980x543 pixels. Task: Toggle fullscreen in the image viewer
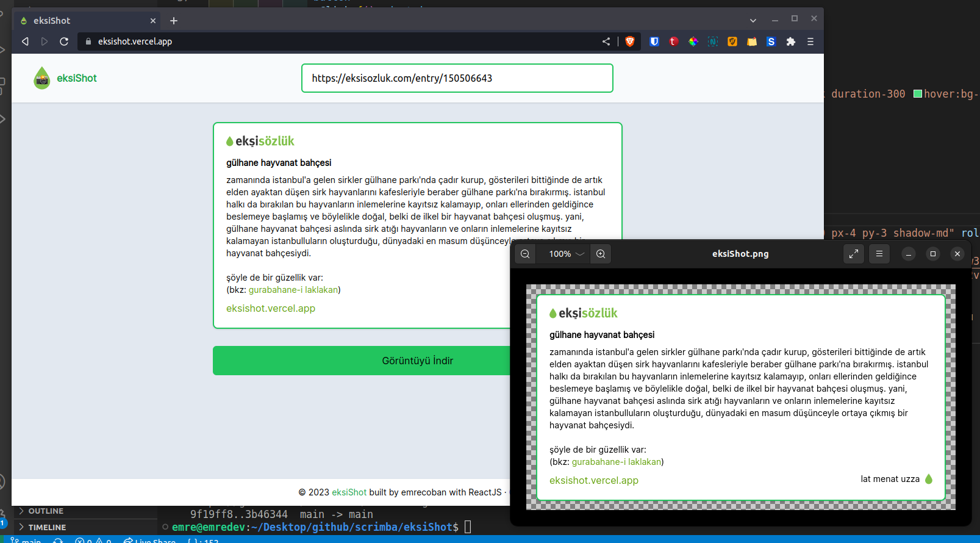[x=854, y=254]
